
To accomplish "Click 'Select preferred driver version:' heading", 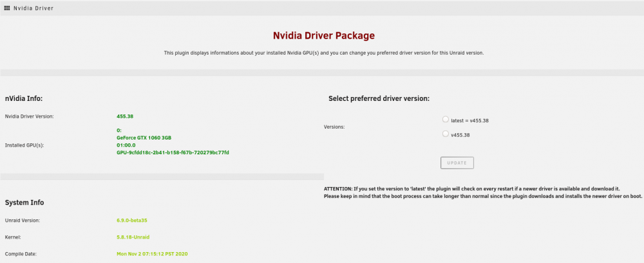I will pyautogui.click(x=379, y=98).
